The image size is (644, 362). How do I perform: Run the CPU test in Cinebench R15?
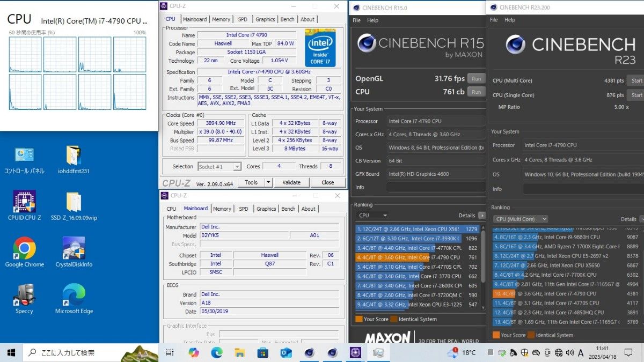pos(476,92)
